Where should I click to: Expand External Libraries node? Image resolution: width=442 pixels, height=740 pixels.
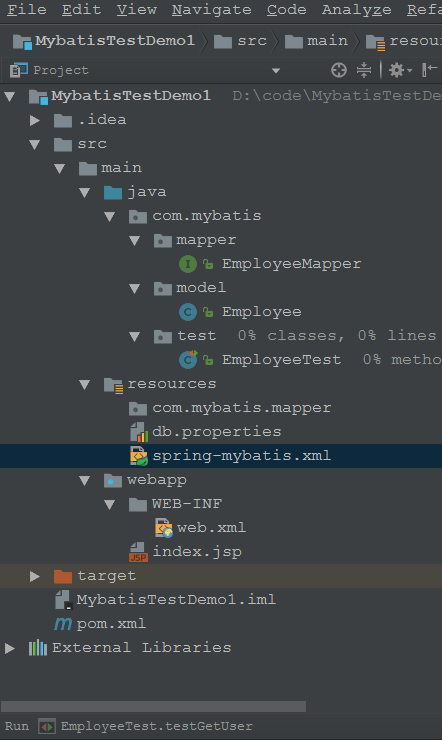pos(10,648)
